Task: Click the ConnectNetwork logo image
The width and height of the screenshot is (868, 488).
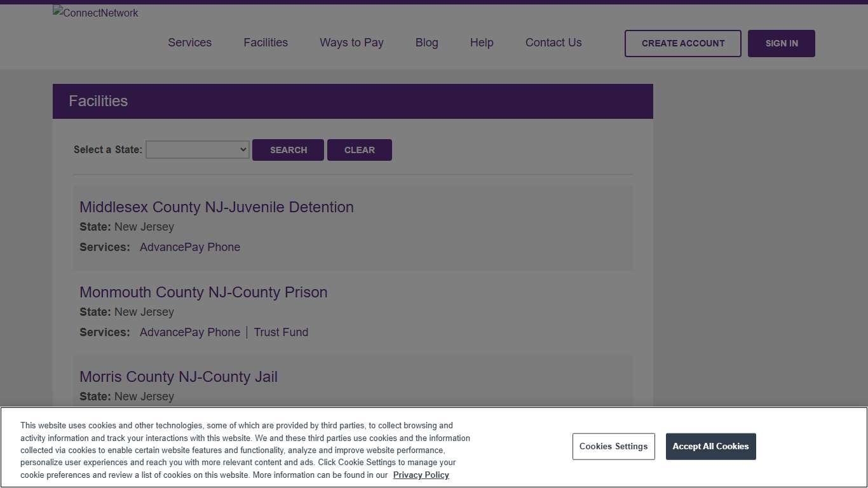Action: (x=95, y=13)
